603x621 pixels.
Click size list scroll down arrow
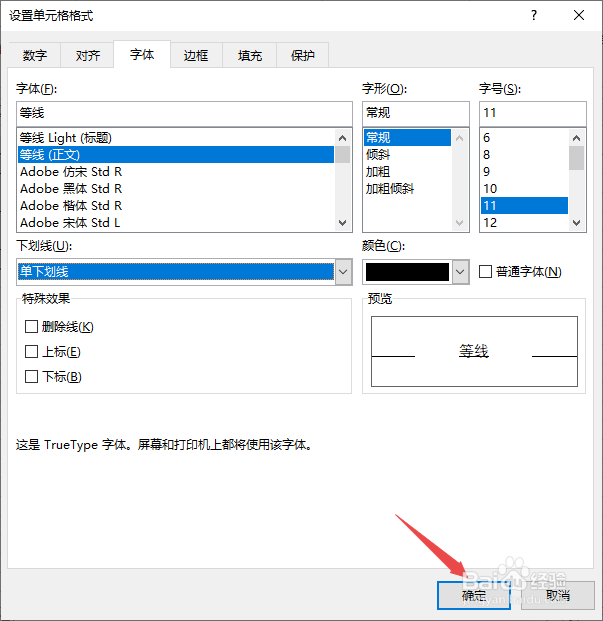pyautogui.click(x=576, y=223)
